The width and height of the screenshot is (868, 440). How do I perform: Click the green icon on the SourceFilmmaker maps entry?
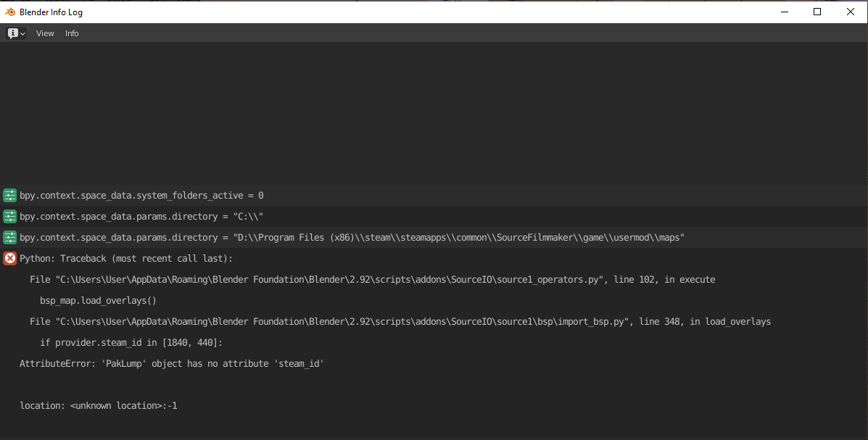coord(9,237)
